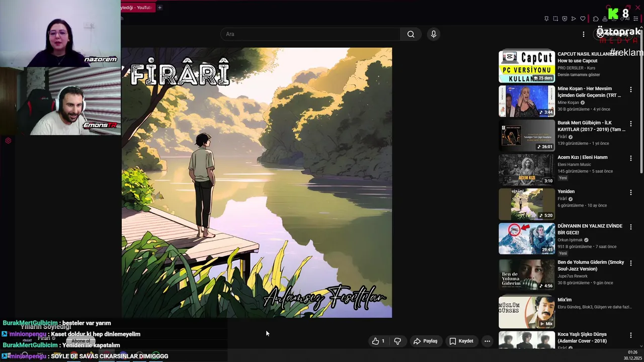Screen dimensions: 644x362
Task: Open the YouTube settings three-dot menu
Action: pos(584,34)
